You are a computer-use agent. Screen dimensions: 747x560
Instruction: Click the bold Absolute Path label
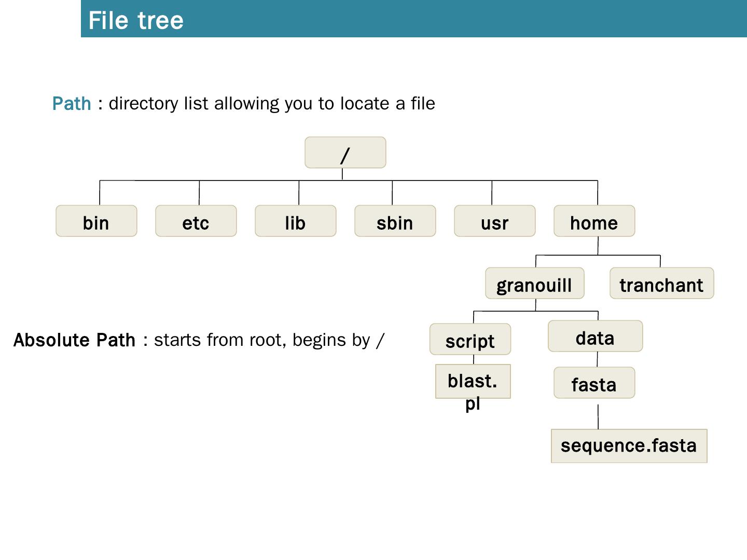click(x=74, y=340)
